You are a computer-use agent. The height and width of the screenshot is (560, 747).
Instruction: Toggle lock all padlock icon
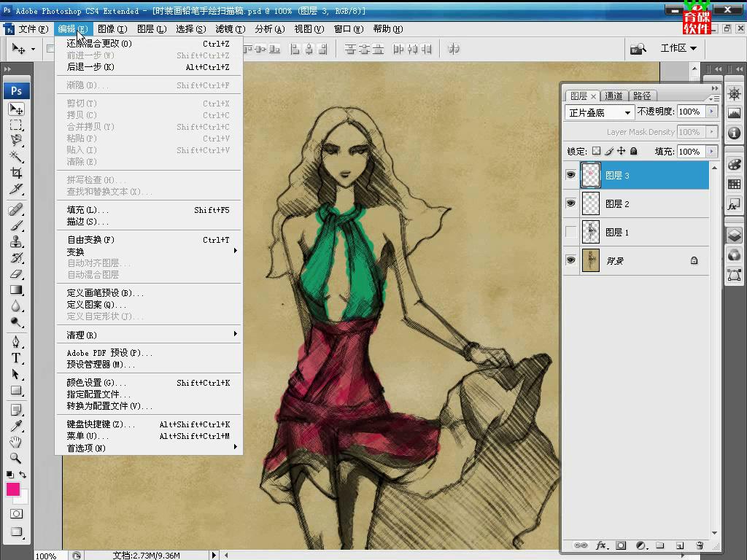pyautogui.click(x=634, y=151)
